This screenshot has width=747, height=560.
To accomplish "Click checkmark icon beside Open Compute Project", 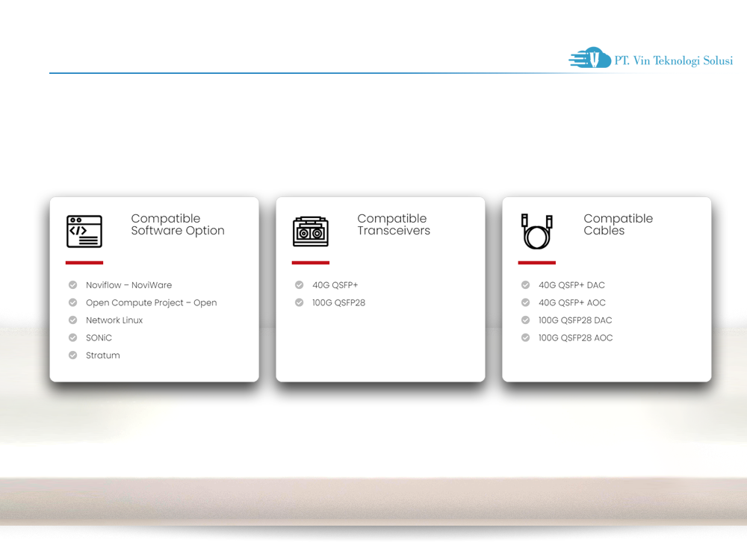I will tap(73, 302).
